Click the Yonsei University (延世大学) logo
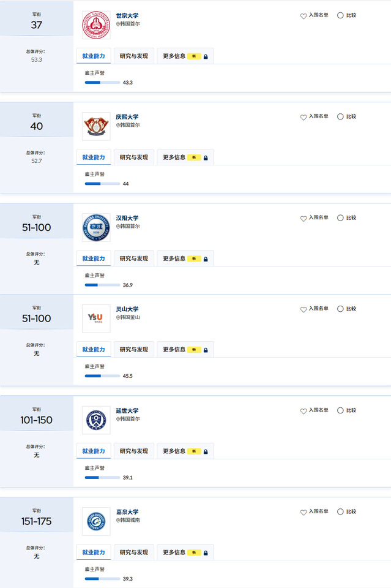The image size is (391, 588). [x=96, y=420]
